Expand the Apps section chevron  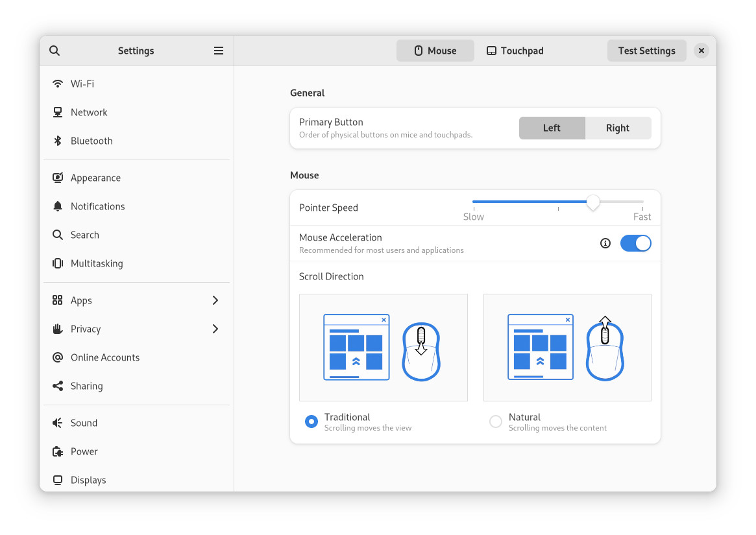[215, 300]
